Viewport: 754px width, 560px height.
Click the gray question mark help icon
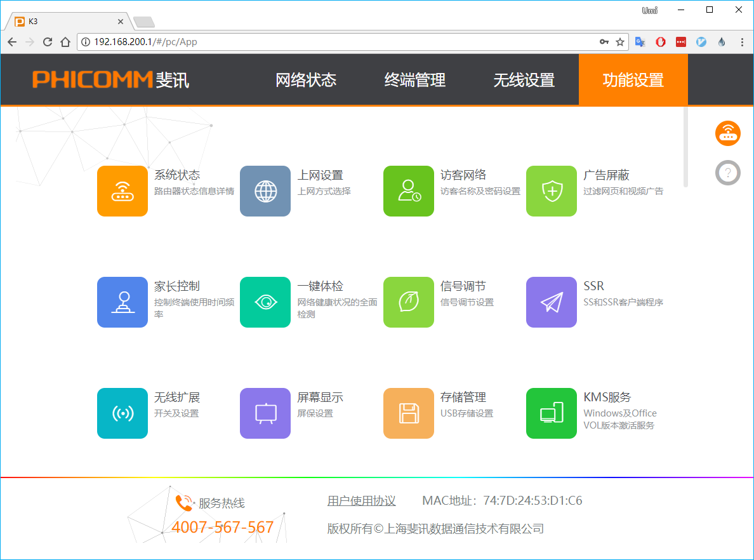(727, 173)
